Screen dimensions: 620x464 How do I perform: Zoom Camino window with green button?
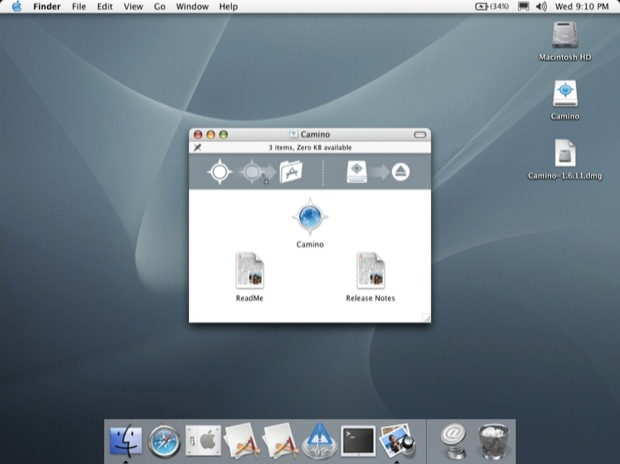click(x=223, y=134)
